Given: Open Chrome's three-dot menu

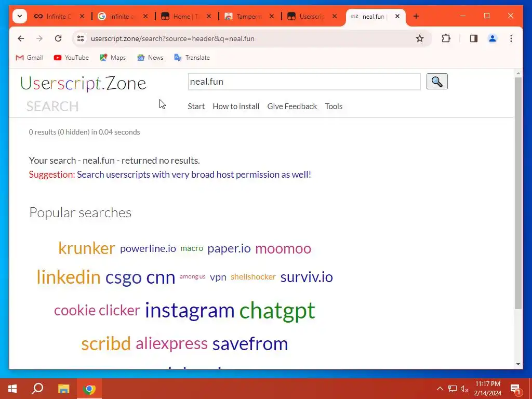Looking at the screenshot, I should [511, 38].
